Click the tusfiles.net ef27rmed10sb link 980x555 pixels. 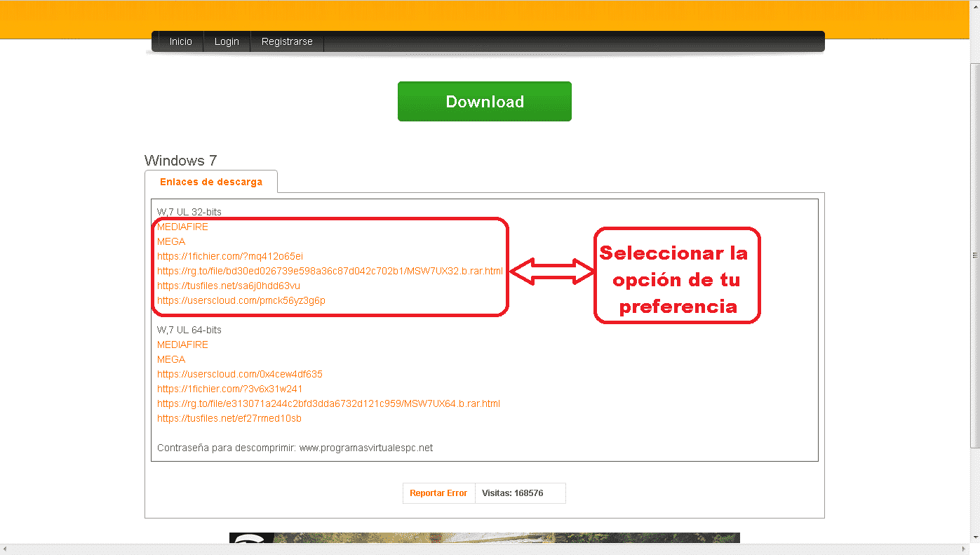pos(229,418)
